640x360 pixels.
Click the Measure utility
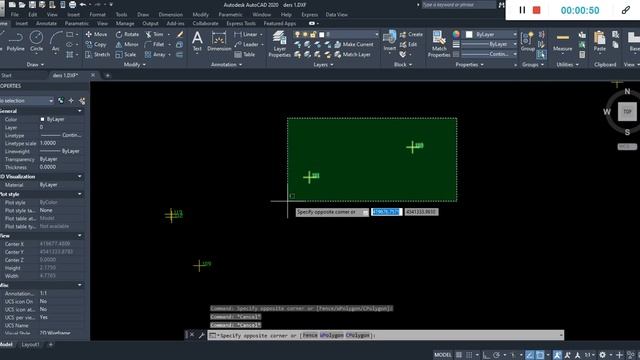[x=562, y=42]
